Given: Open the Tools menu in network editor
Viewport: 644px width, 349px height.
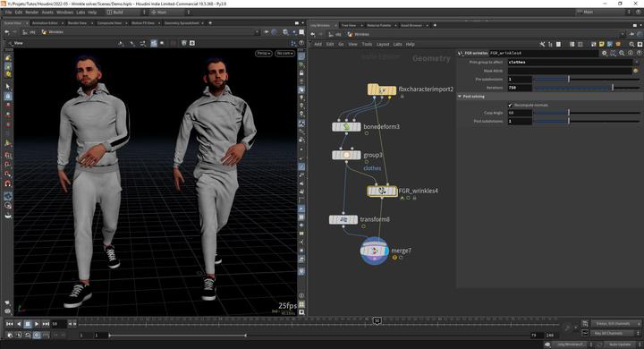Looking at the screenshot, I should point(367,45).
